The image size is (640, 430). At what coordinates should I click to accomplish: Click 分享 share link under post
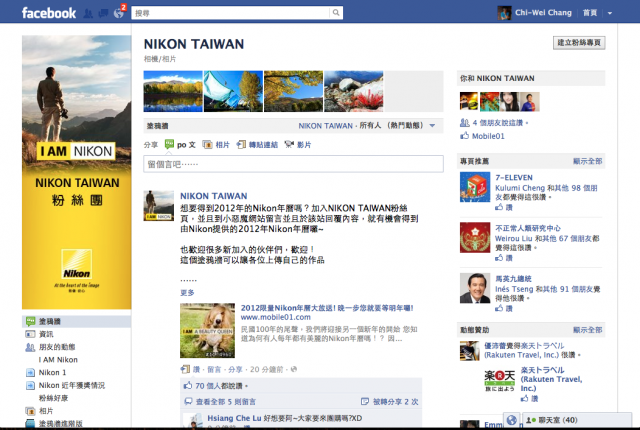tap(235, 369)
